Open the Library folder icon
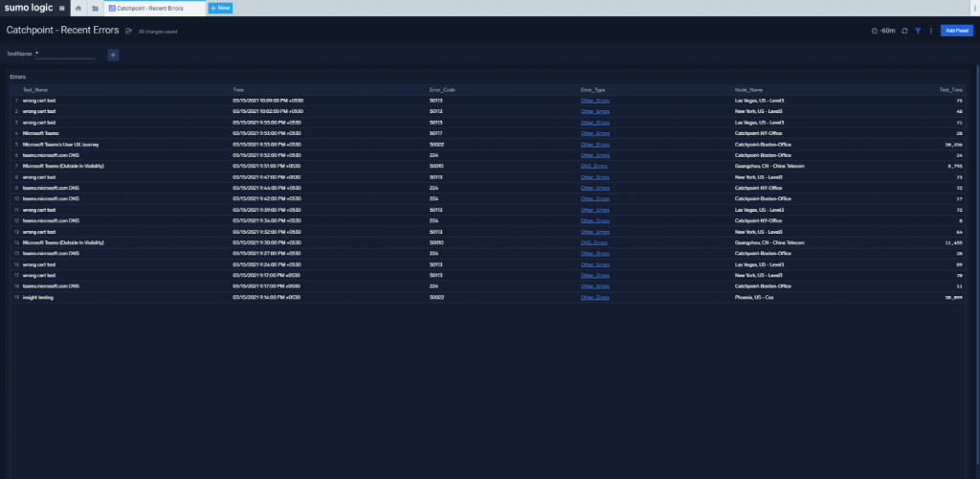 pyautogui.click(x=95, y=8)
